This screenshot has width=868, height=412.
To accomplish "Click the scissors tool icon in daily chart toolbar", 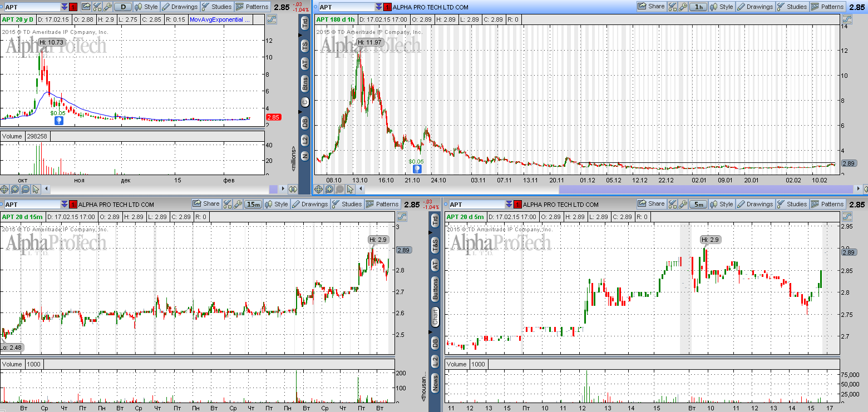I will pyautogui.click(x=97, y=7).
